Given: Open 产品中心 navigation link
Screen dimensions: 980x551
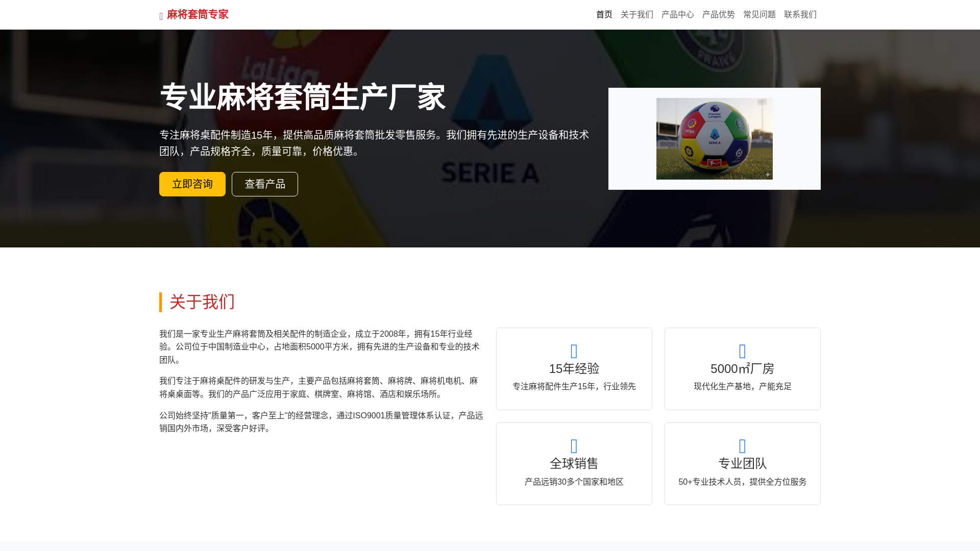Looking at the screenshot, I should [x=678, y=14].
